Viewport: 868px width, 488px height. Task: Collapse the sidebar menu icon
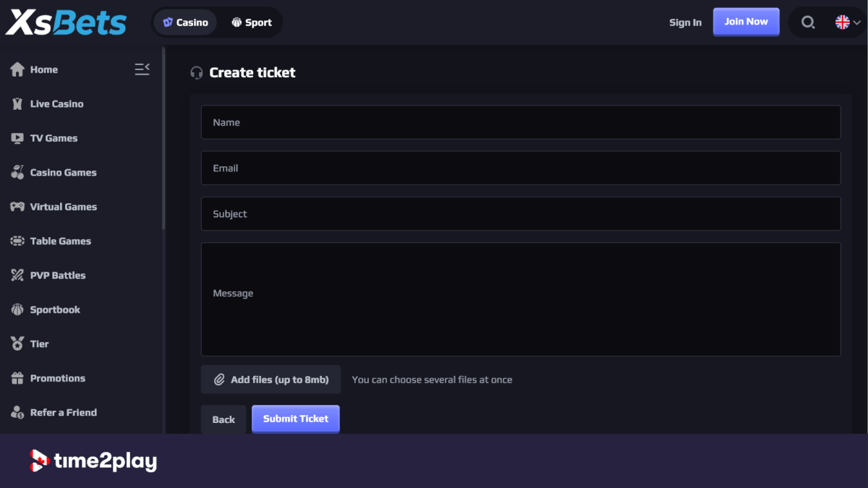pos(142,69)
